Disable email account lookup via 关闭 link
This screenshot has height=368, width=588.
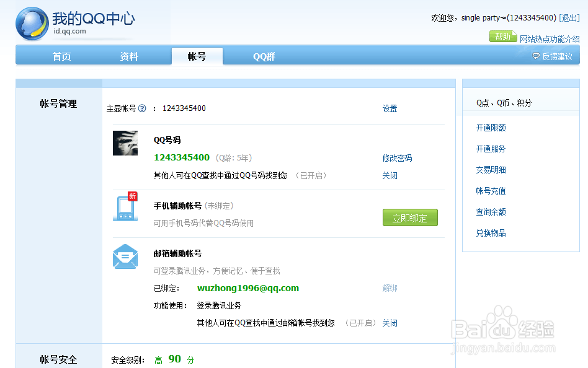(390, 322)
